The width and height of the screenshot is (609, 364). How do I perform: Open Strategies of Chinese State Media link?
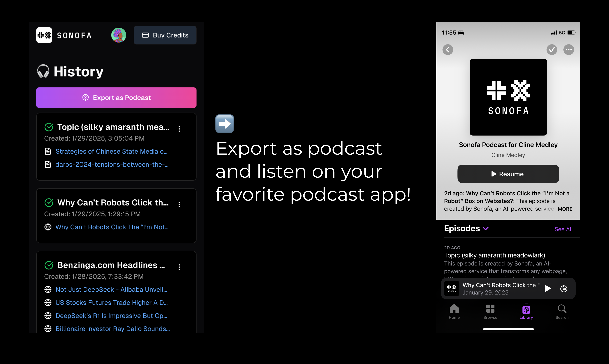click(111, 151)
